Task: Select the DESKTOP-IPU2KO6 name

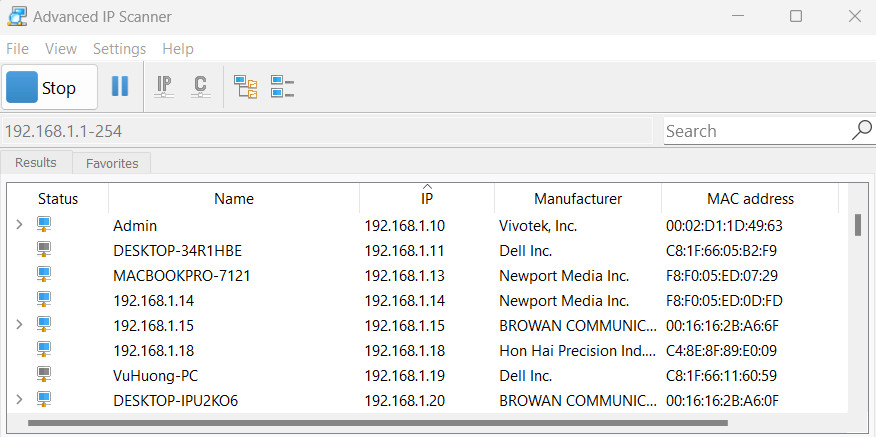Action: pos(175,401)
